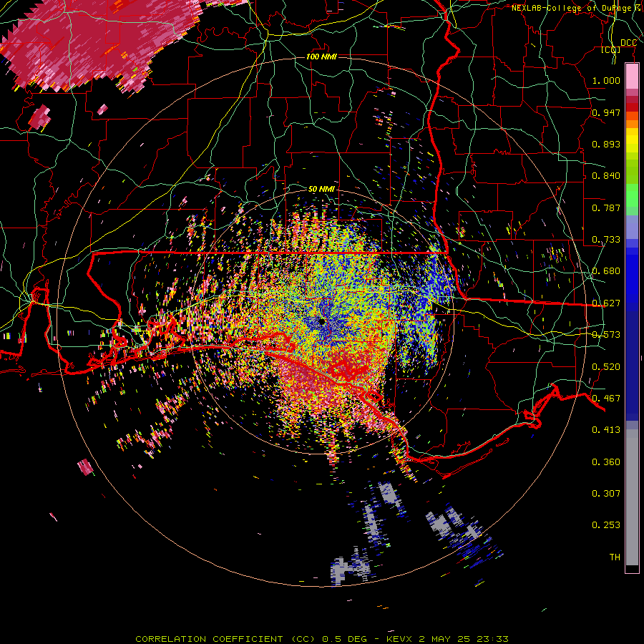644x644 pixels.
Task: Click the black radar site dot at center
Action: (x=321, y=321)
